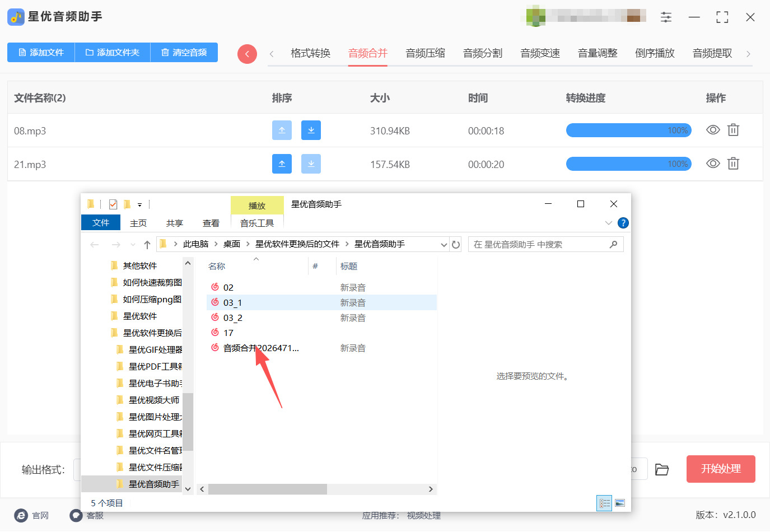This screenshot has width=770, height=532.
Task: Go forward in Explorer navigation
Action: click(x=116, y=245)
